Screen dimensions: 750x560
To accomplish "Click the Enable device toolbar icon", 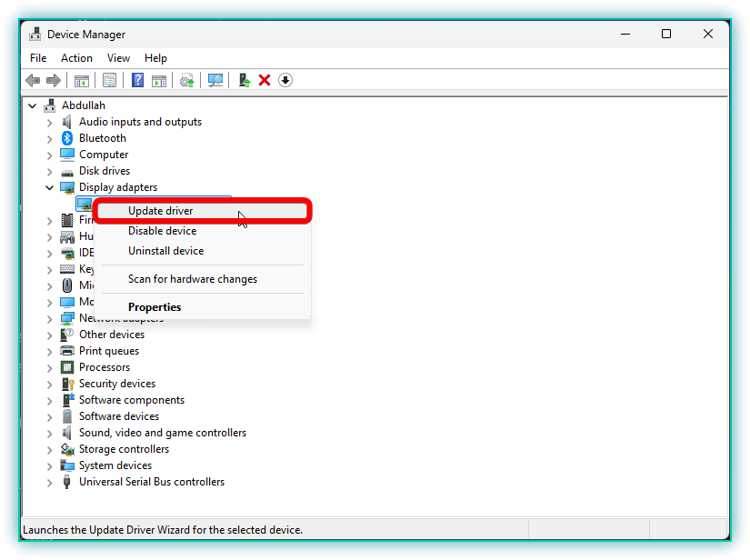I will pos(245,80).
